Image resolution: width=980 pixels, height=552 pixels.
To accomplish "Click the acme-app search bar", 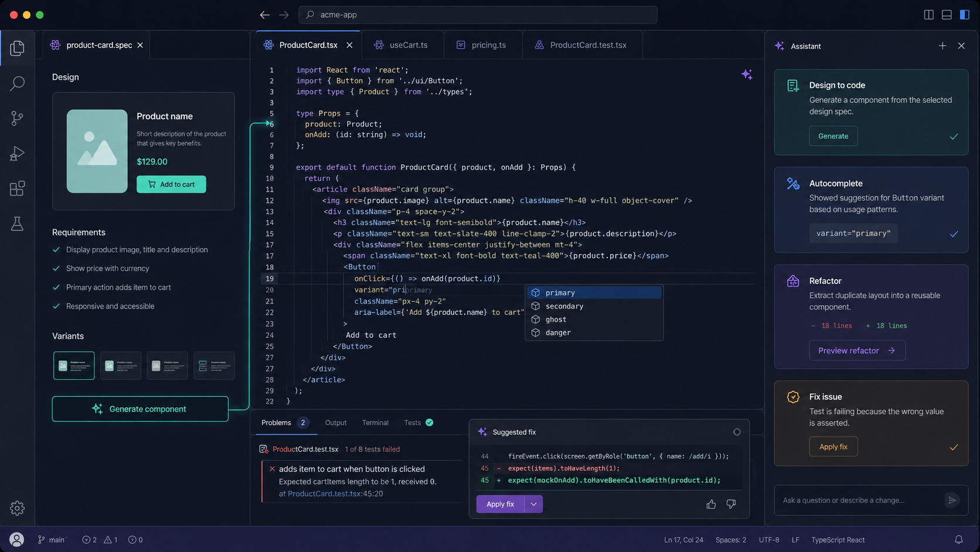I will pyautogui.click(x=478, y=15).
